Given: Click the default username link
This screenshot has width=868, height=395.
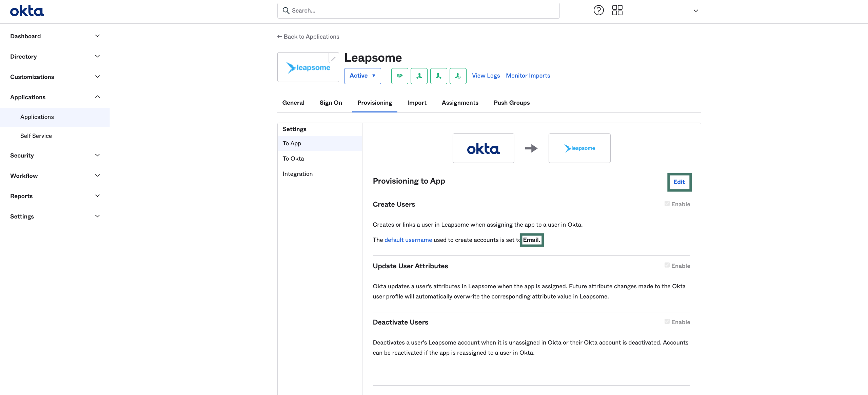Looking at the screenshot, I should [408, 240].
